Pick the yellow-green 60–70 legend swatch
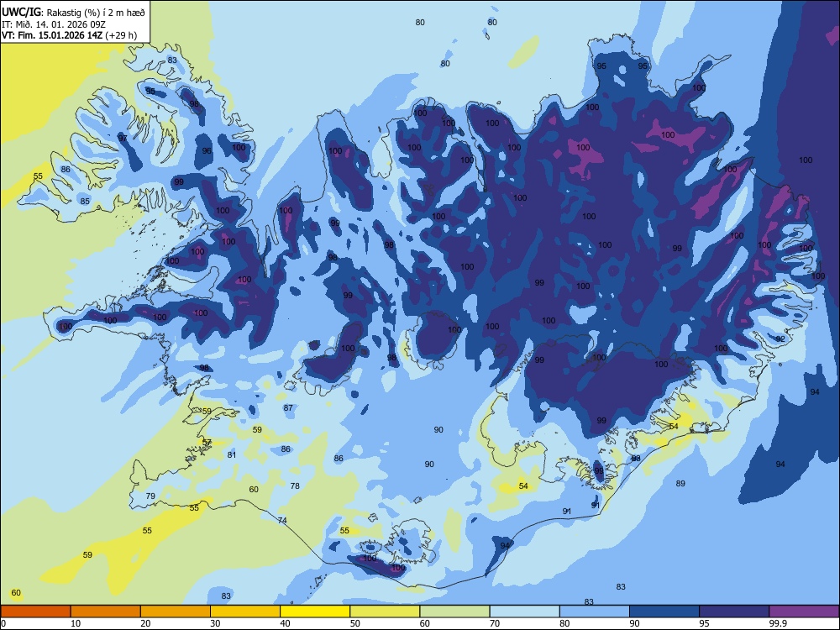 [454, 612]
